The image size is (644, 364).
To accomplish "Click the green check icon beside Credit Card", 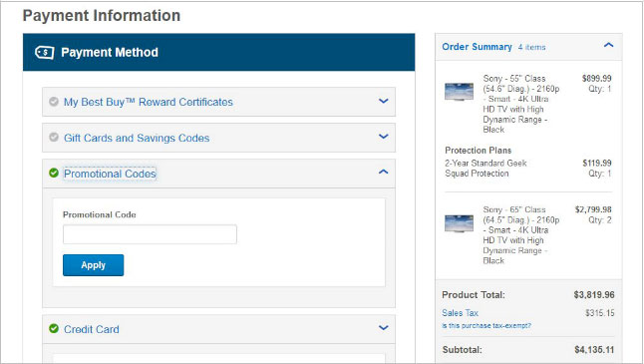I will [54, 329].
